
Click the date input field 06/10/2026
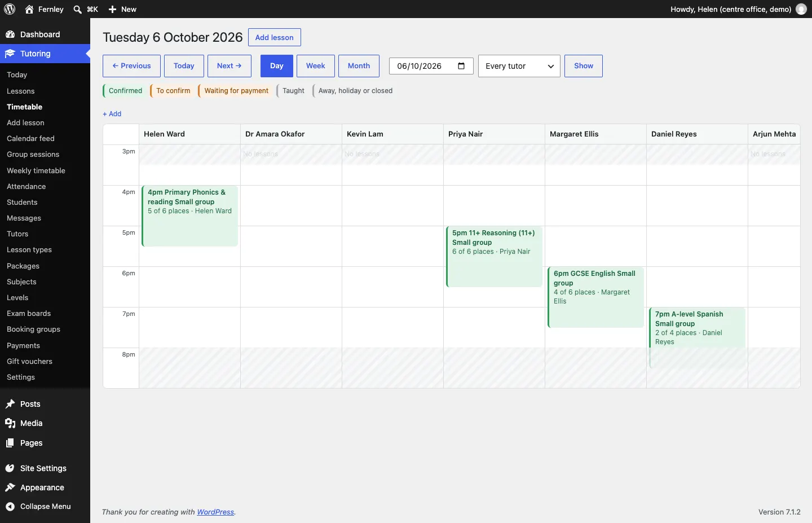(x=431, y=66)
